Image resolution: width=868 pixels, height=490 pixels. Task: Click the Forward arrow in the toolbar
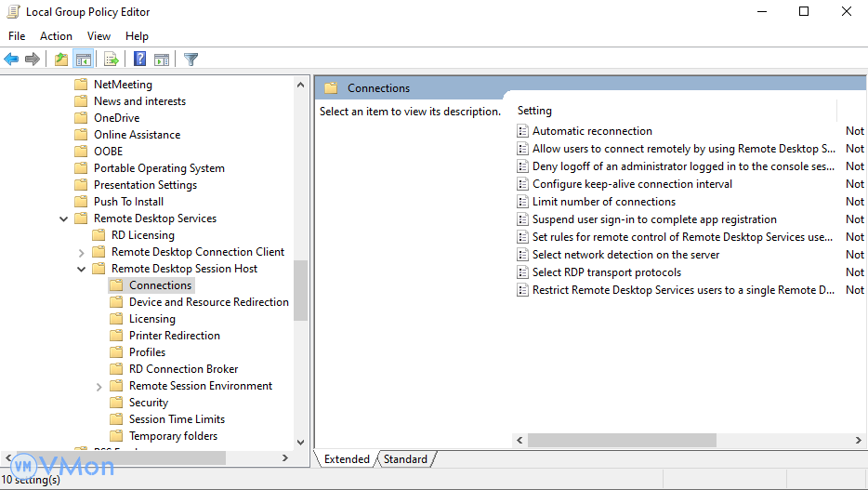33,60
